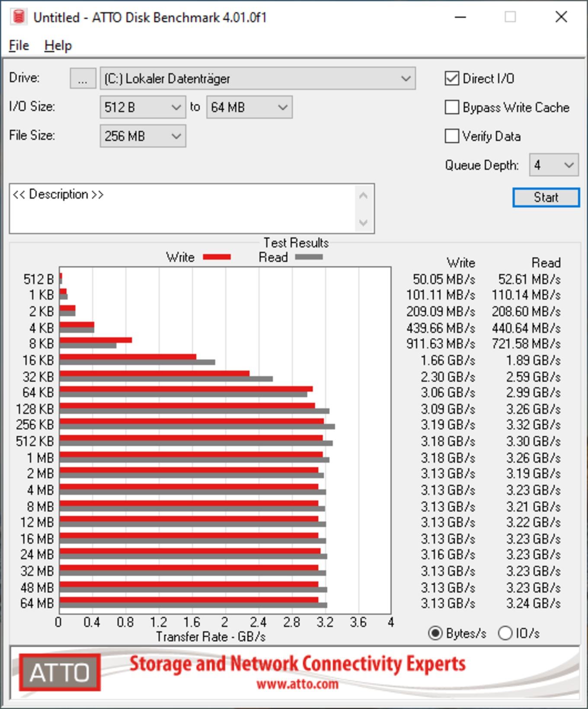Click the 256 KB read value 3.32 GB/s

pos(534,425)
